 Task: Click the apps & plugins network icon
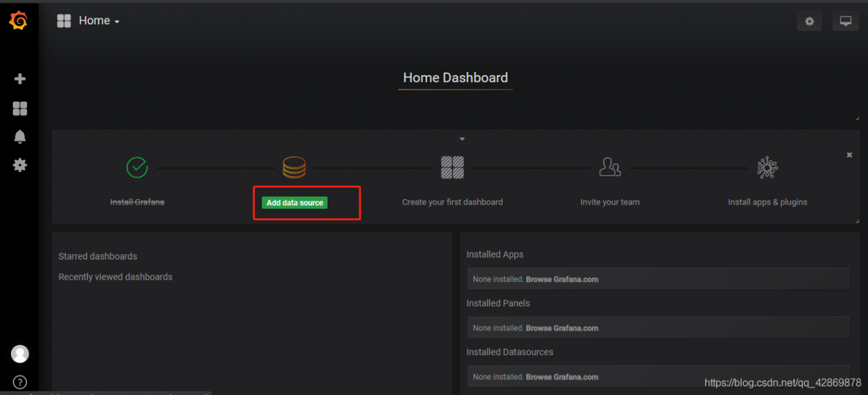point(768,167)
